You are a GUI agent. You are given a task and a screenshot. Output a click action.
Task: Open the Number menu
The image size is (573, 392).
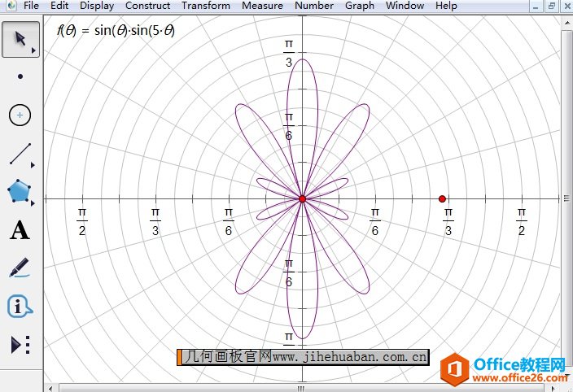click(314, 6)
